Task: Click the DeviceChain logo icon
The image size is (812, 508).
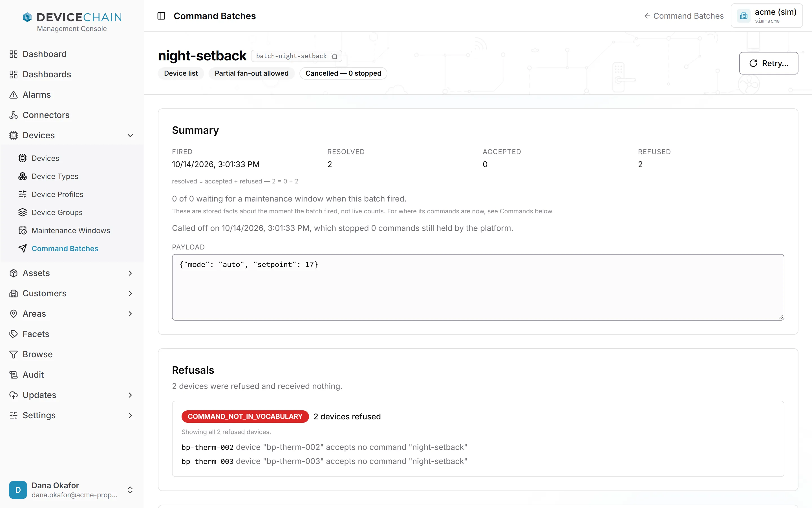Action: [27, 17]
